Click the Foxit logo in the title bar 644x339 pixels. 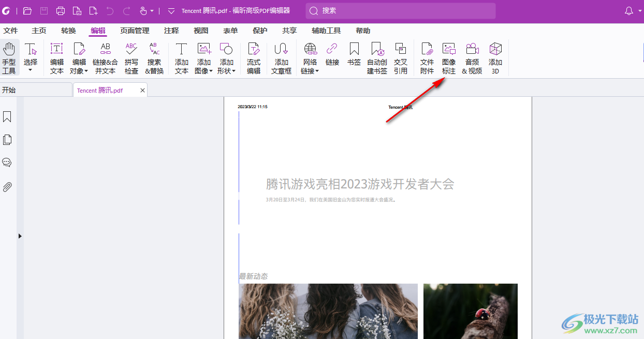6,11
